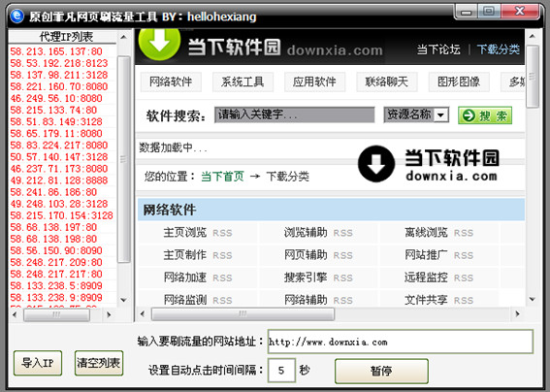Open the 网络加速 category link

click(x=185, y=278)
